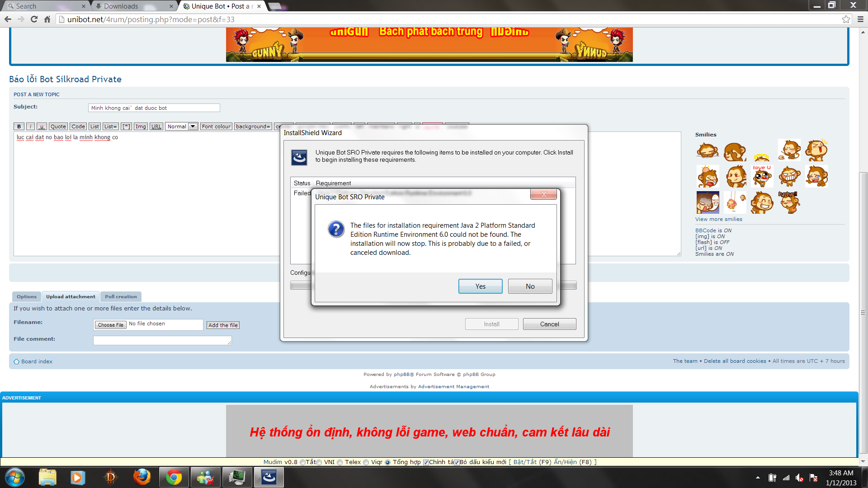Image resolution: width=868 pixels, height=488 pixels.
Task: Open the Windows Start button
Action: 14,477
